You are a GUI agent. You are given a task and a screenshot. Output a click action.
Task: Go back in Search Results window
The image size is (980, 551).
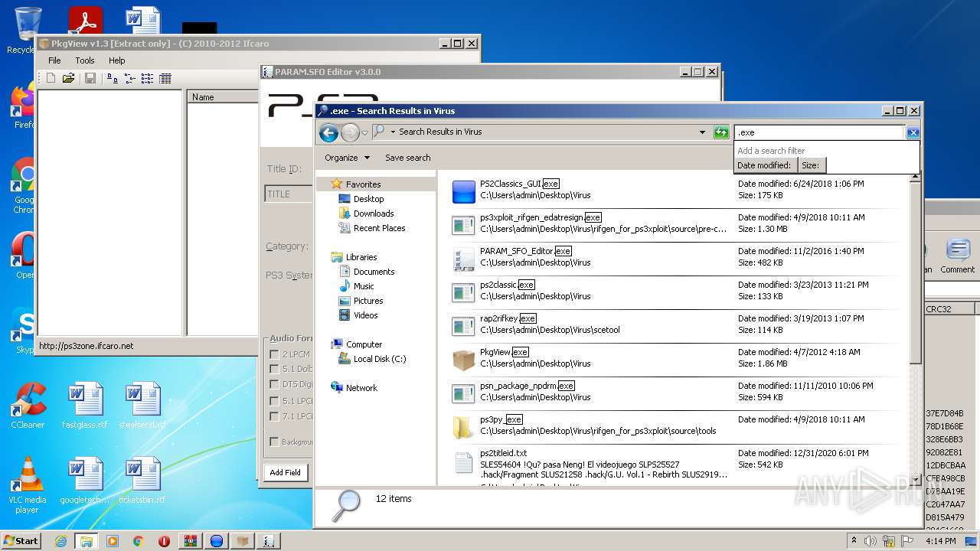[x=328, y=132]
